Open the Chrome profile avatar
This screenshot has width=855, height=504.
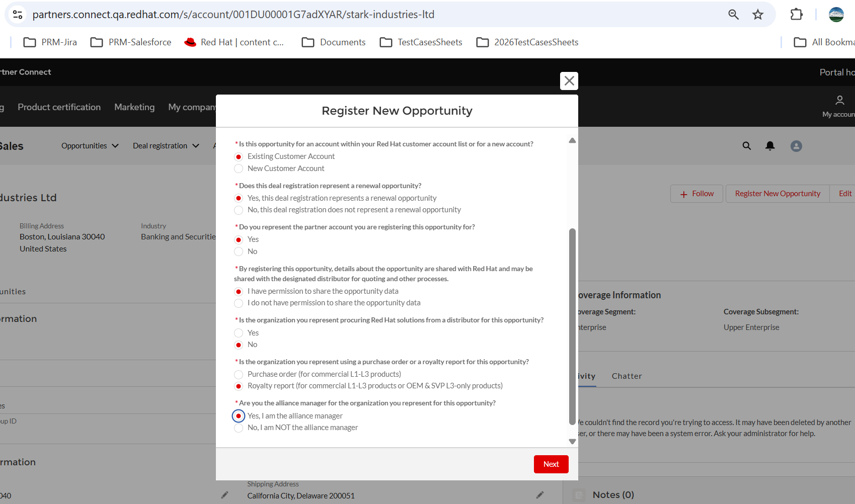coord(836,15)
